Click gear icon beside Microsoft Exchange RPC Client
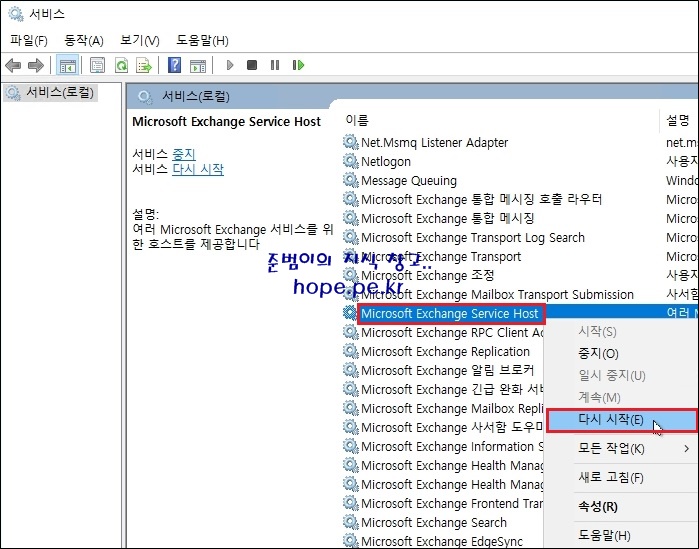Viewport: 699px width, 549px height. click(x=350, y=332)
